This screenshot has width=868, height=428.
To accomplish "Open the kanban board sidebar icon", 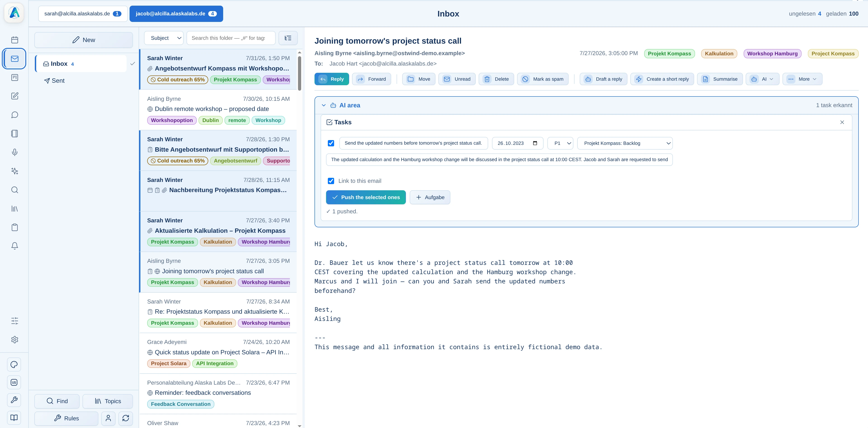I will coord(14,78).
